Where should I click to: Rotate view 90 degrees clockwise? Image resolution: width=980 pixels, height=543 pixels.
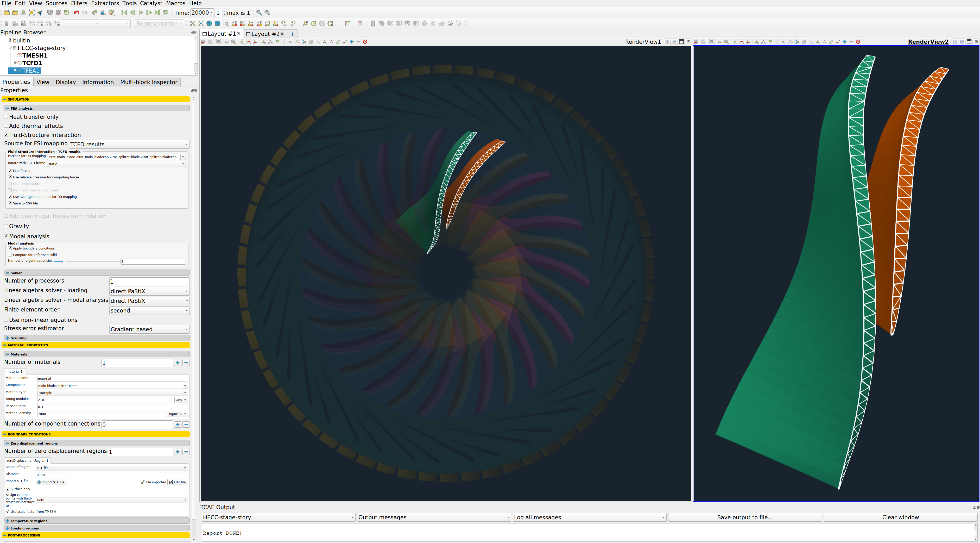coord(284,24)
